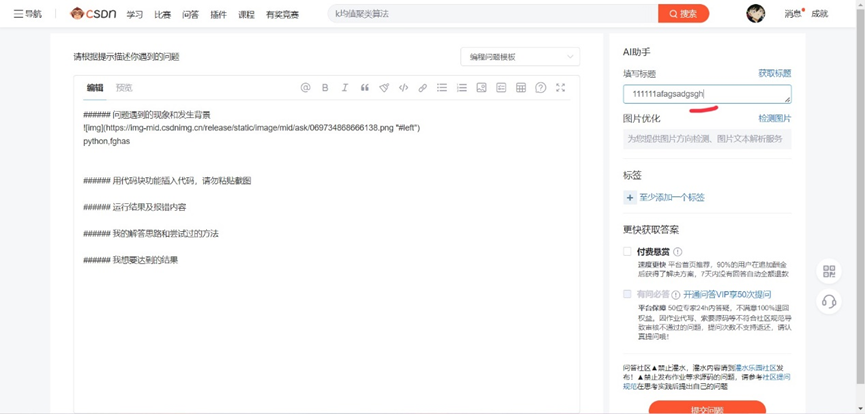The height and width of the screenshot is (414, 865).
Task: Open the user avatar profile
Action: pos(755,14)
